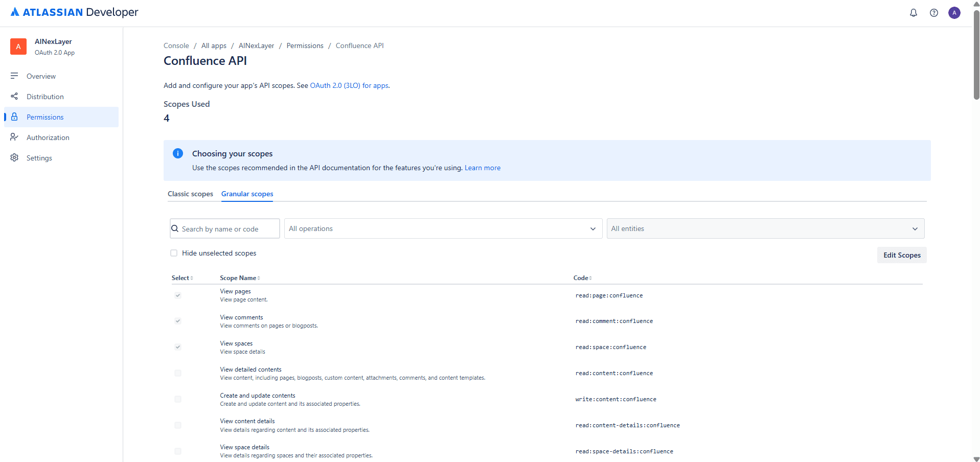Check the View detailed contents scope
This screenshot has width=980, height=462.
177,373
